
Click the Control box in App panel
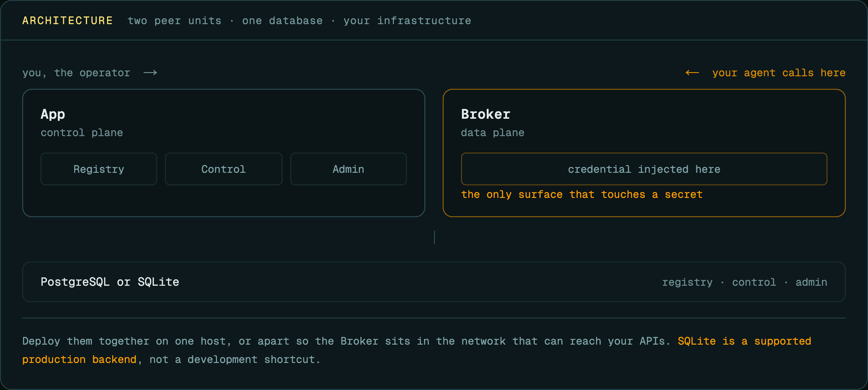pyautogui.click(x=223, y=169)
